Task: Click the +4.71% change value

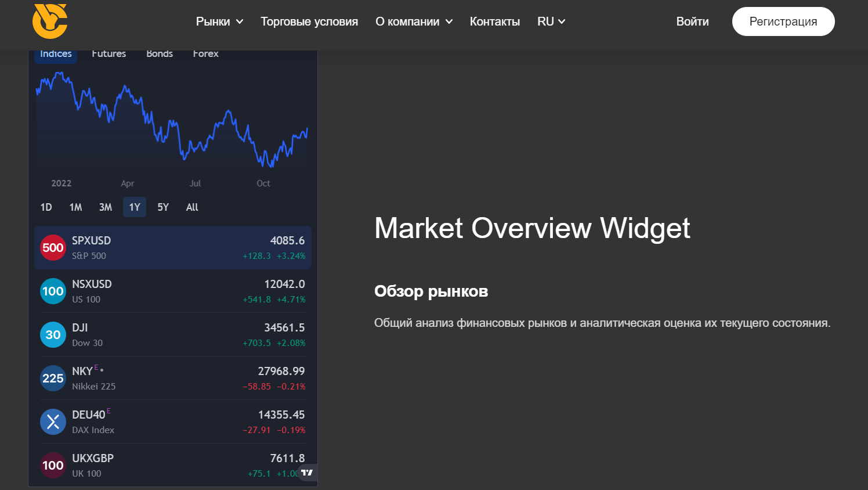Action: point(291,300)
